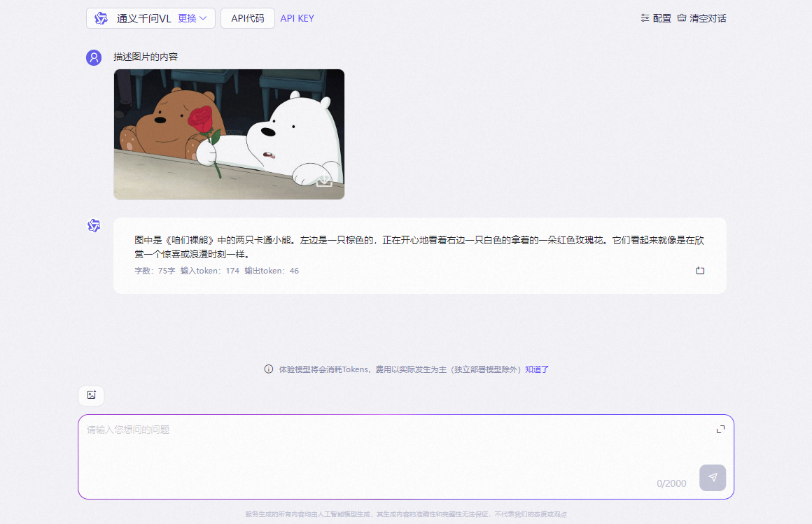Click the 0/2000 character counter
Viewport: 812px width, 524px height.
(671, 483)
